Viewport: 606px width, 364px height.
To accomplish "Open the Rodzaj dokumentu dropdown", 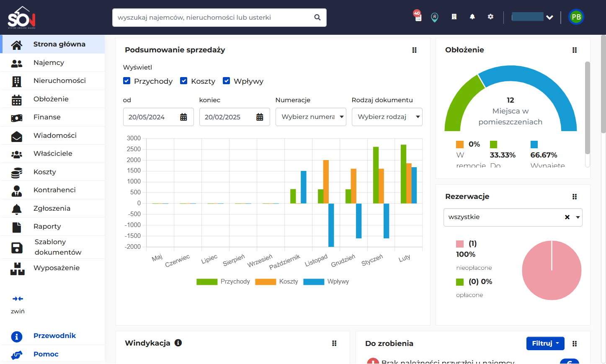I will coord(387,117).
